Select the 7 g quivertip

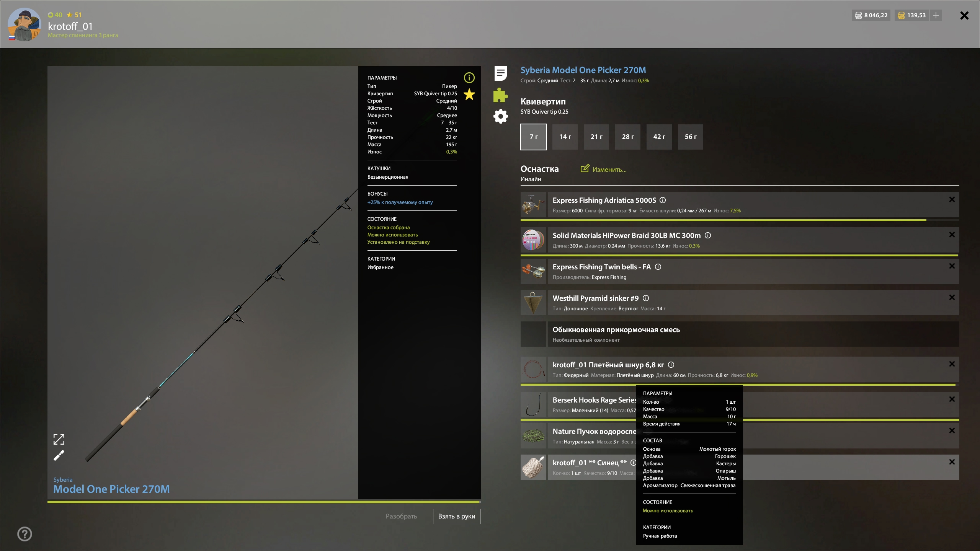coord(534,137)
